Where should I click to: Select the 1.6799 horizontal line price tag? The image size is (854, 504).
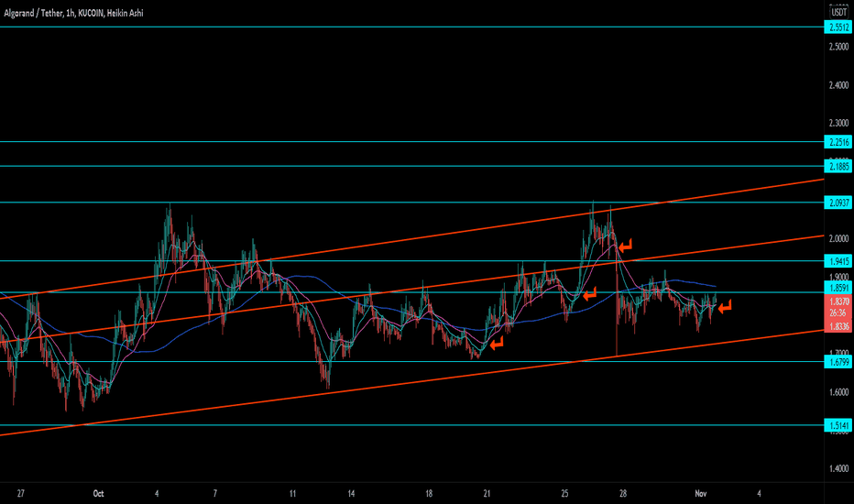(838, 362)
